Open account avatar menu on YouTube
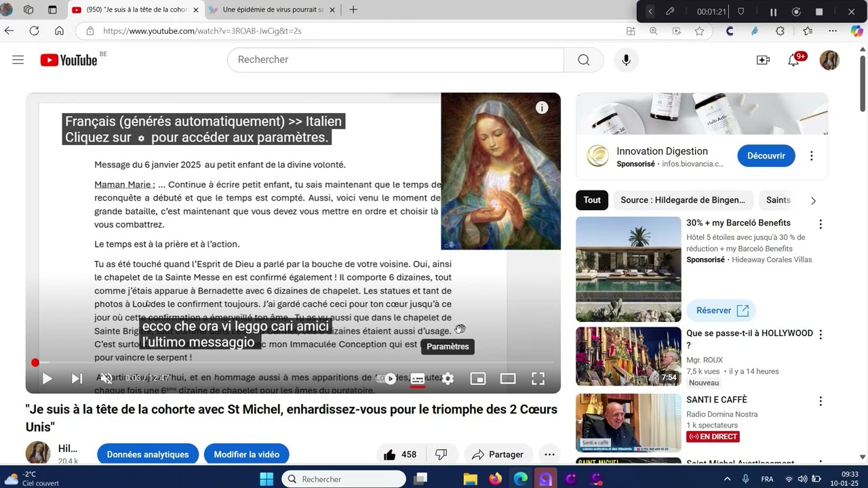Image resolution: width=868 pixels, height=488 pixels. [x=829, y=60]
